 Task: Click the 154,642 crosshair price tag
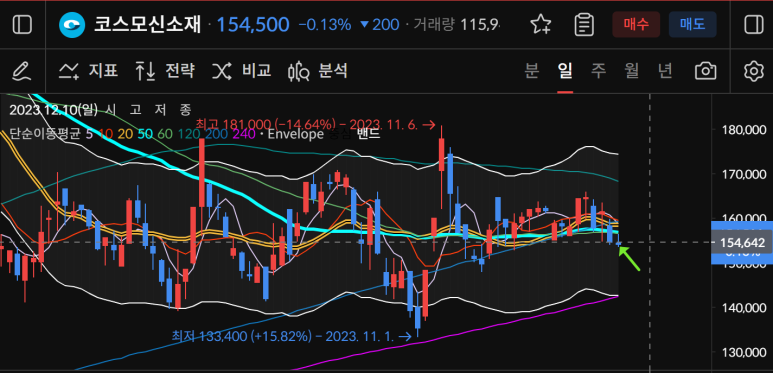point(742,242)
